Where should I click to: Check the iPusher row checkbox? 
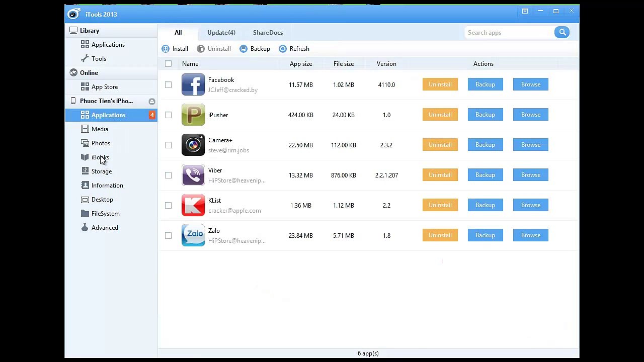[x=168, y=115]
